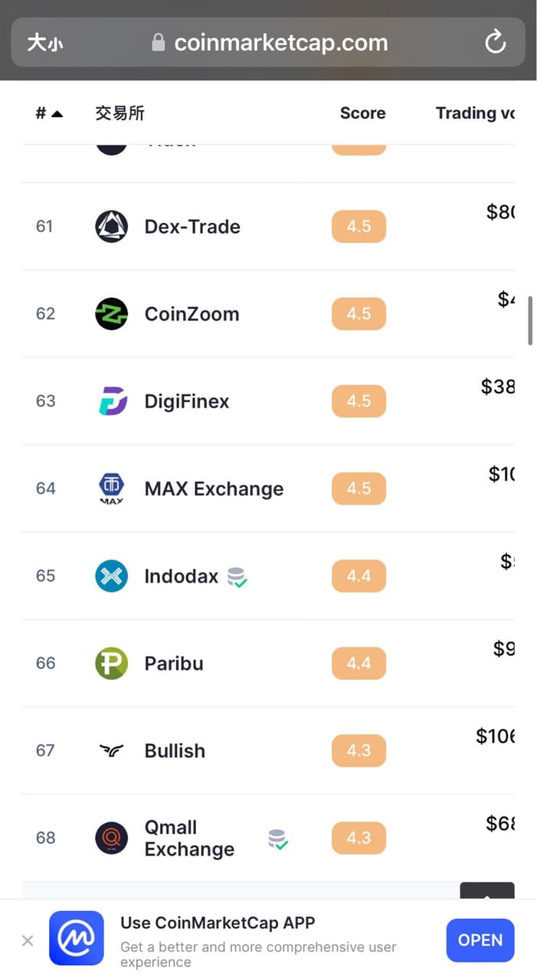Tap the coinmarketcap.com address bar
537x980 pixels.
pyautogui.click(x=280, y=43)
